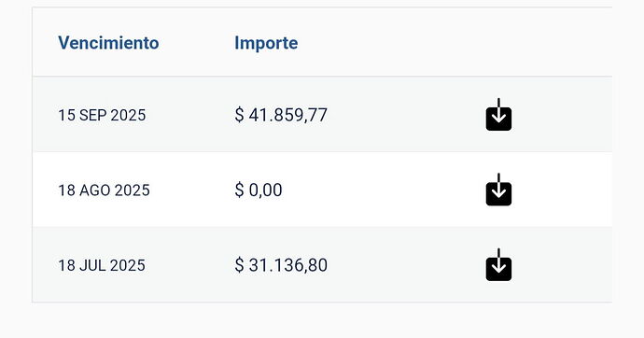
Task: Select the $ 0,00 amount
Action: [259, 190]
